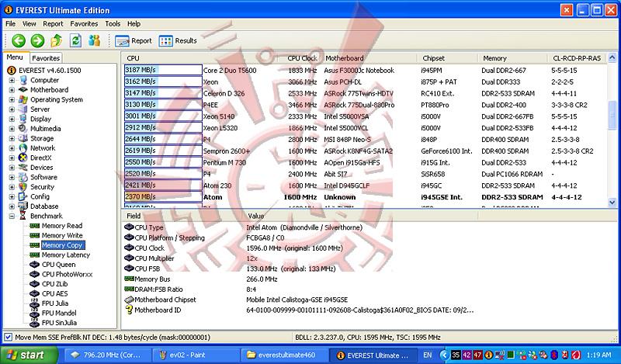621x364 pixels.
Task: Select the Xeon 5140 result row
Action: [x=365, y=116]
